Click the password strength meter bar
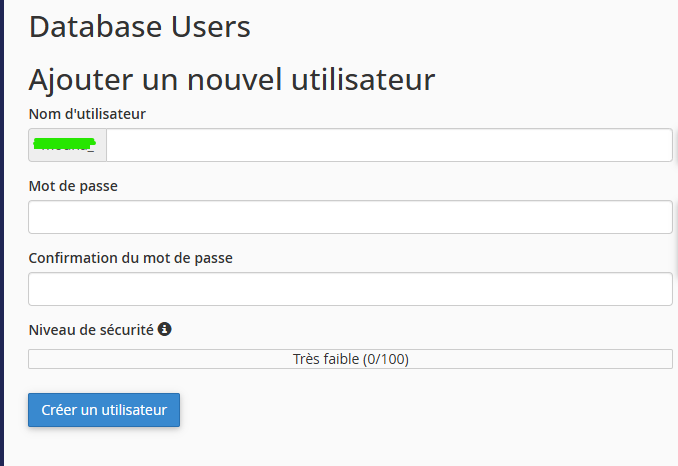678x466 pixels. click(x=350, y=359)
